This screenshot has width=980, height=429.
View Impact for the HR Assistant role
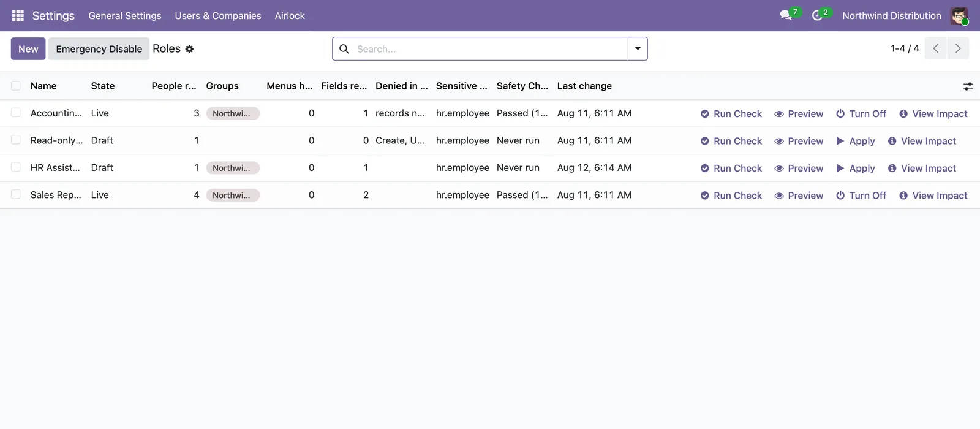click(x=922, y=168)
